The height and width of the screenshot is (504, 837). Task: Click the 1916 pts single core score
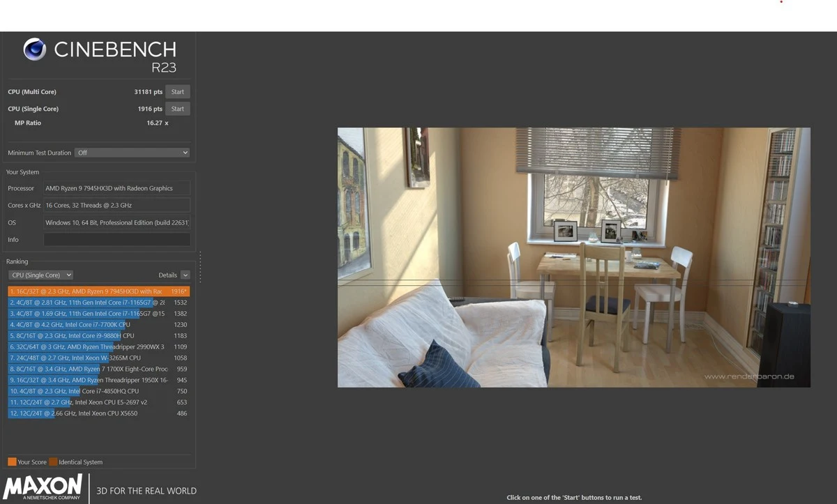click(x=150, y=109)
